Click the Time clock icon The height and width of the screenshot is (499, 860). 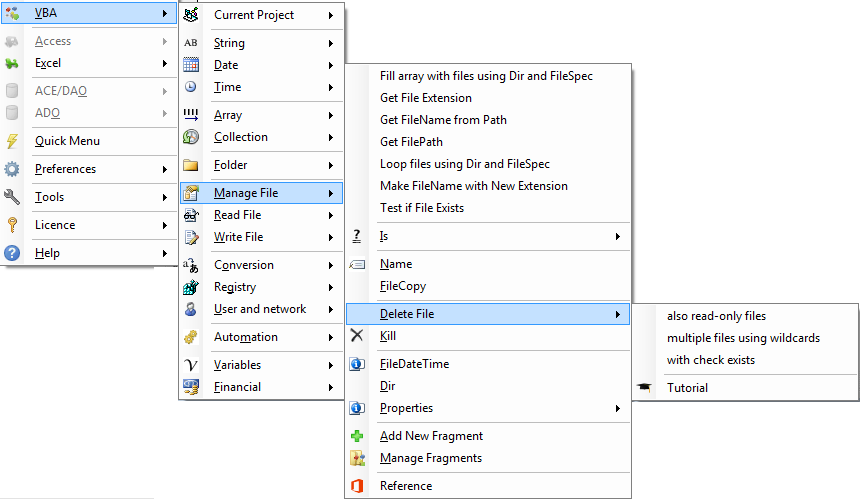(x=190, y=87)
